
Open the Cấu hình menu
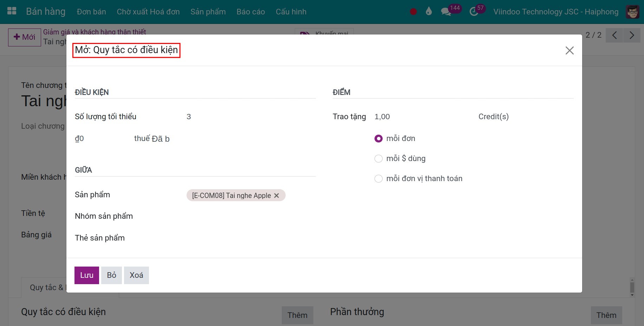[291, 12]
